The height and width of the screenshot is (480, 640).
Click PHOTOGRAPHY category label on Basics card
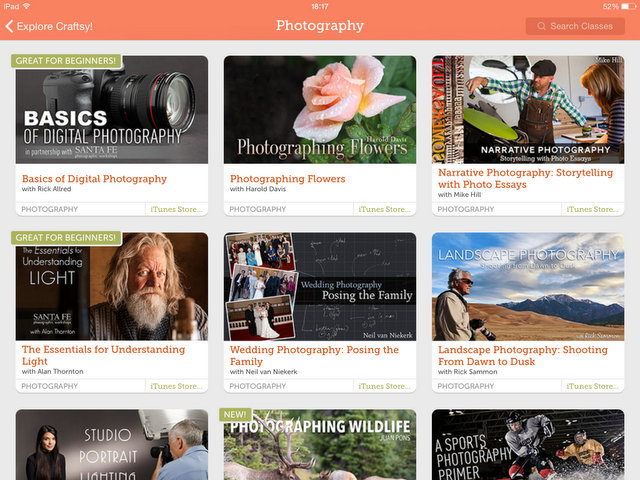[x=49, y=209]
